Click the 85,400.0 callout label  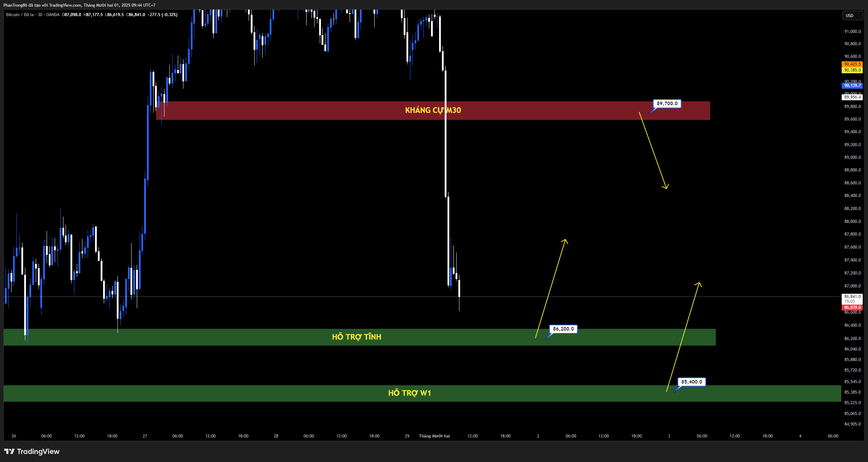[691, 382]
